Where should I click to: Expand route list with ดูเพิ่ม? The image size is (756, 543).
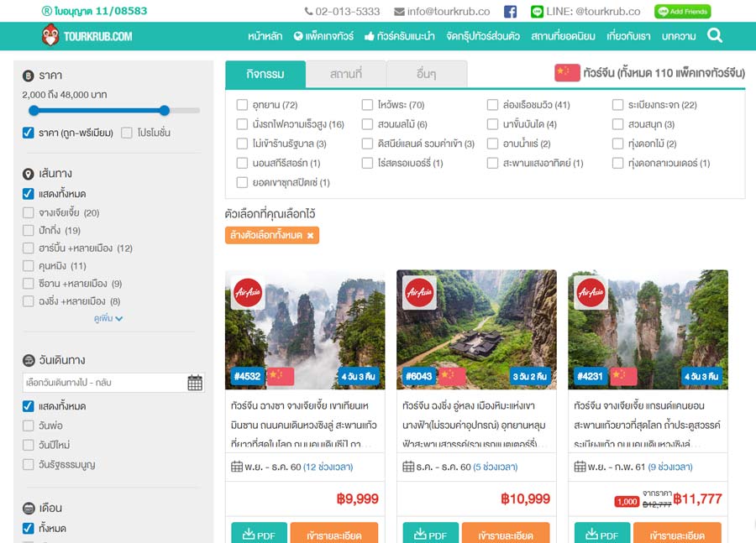108,319
